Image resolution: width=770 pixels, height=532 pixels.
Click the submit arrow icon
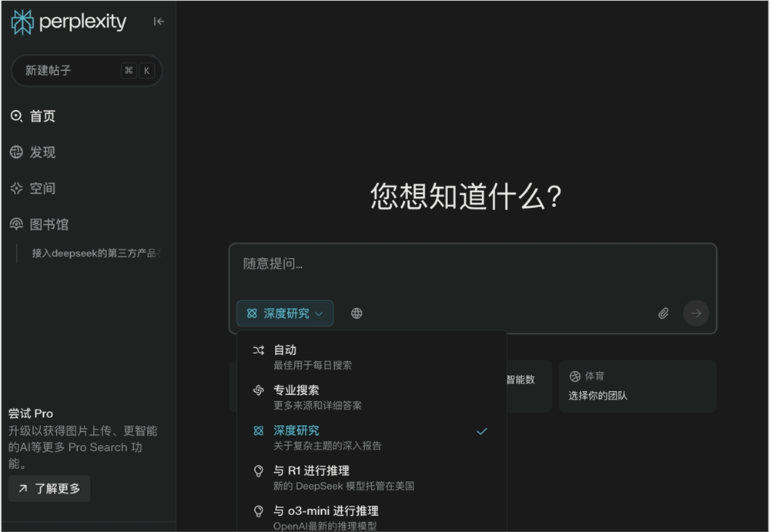(695, 313)
